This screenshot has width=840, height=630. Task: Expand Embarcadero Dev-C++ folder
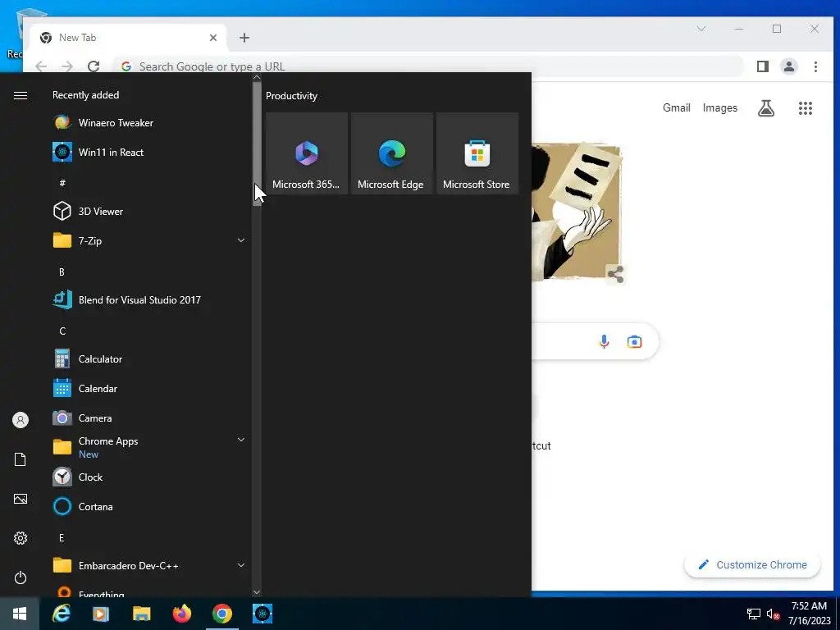pos(241,565)
